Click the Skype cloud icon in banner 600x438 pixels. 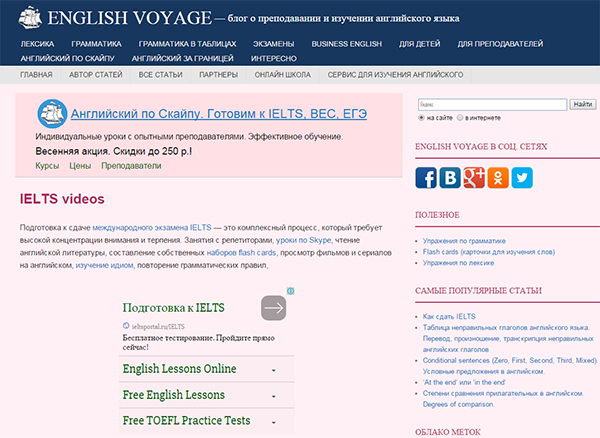coord(51,114)
